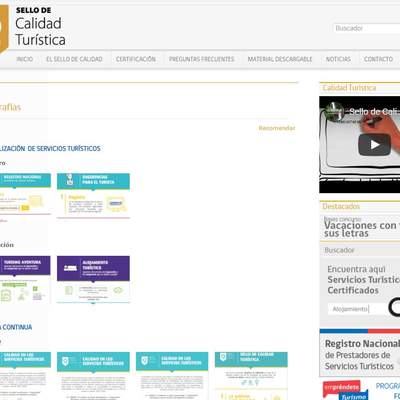Open Registro Nacional de Prestadores banner

(360, 354)
